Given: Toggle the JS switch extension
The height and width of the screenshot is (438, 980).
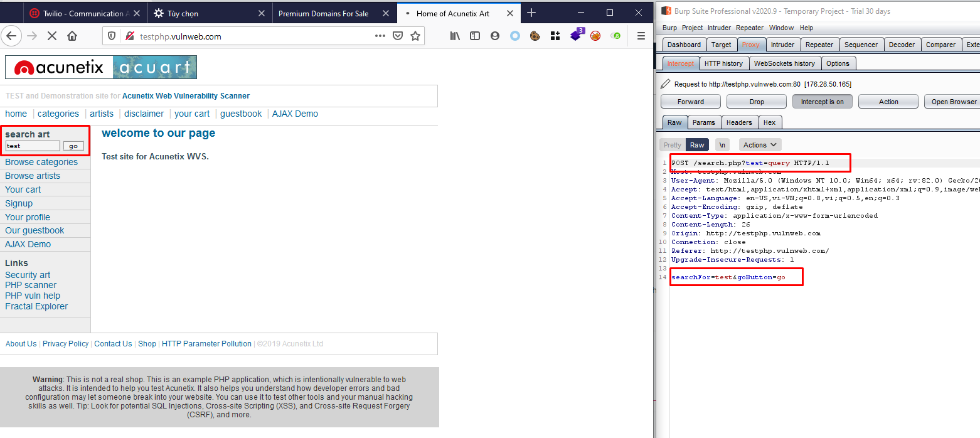Looking at the screenshot, I should point(615,36).
